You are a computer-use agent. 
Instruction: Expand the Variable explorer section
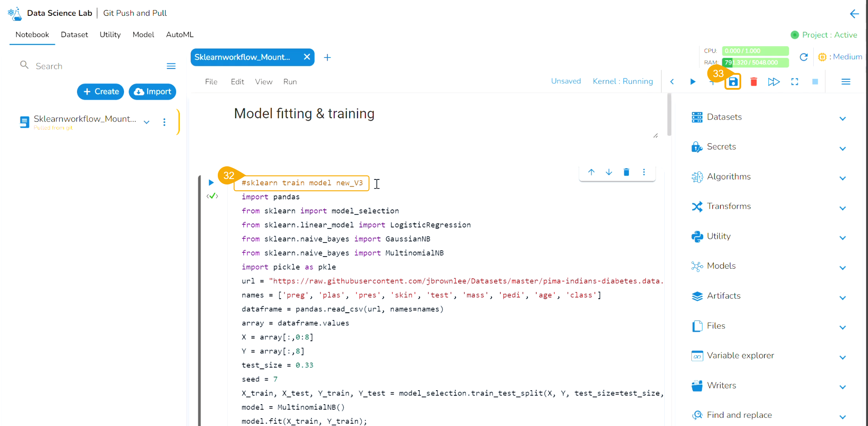[x=842, y=357]
